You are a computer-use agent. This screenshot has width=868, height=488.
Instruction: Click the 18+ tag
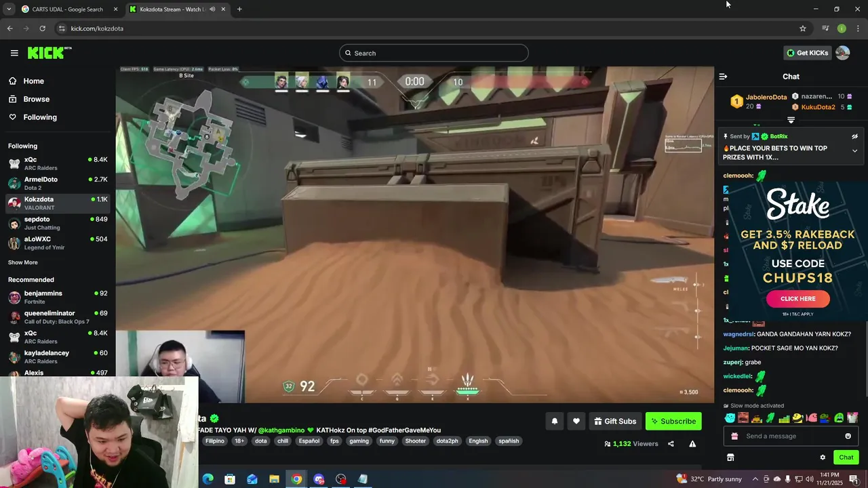click(x=239, y=441)
